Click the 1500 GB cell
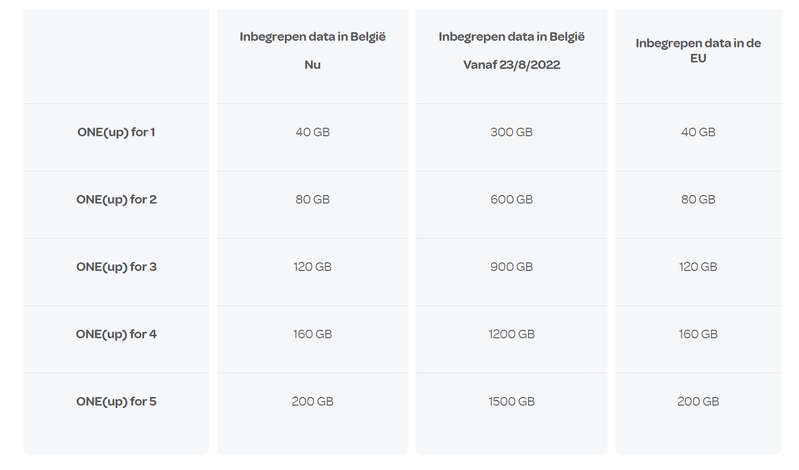The height and width of the screenshot is (470, 799). point(511,402)
